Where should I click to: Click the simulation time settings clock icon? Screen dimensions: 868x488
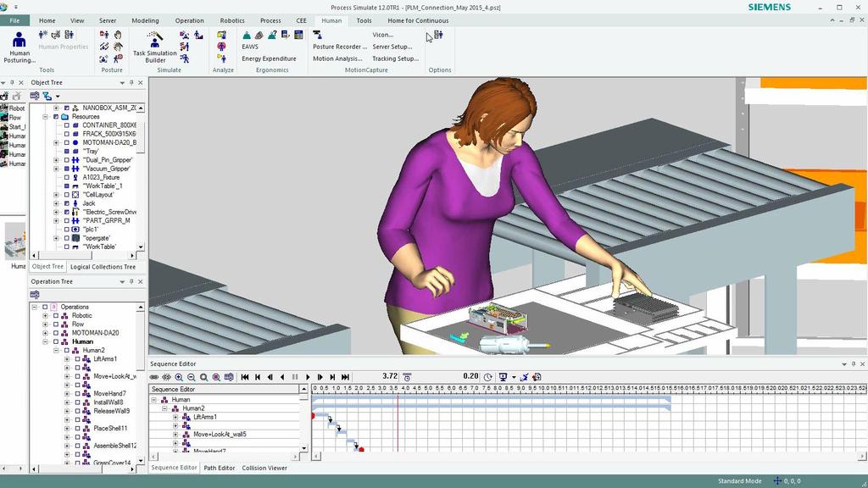tap(487, 377)
